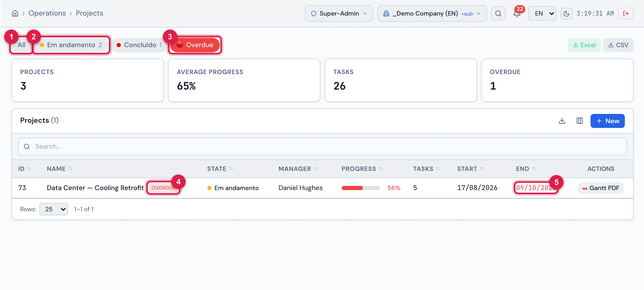The image size is (644, 290).
Task: Open the Operations breadcrumb link
Action: pyautogui.click(x=47, y=13)
